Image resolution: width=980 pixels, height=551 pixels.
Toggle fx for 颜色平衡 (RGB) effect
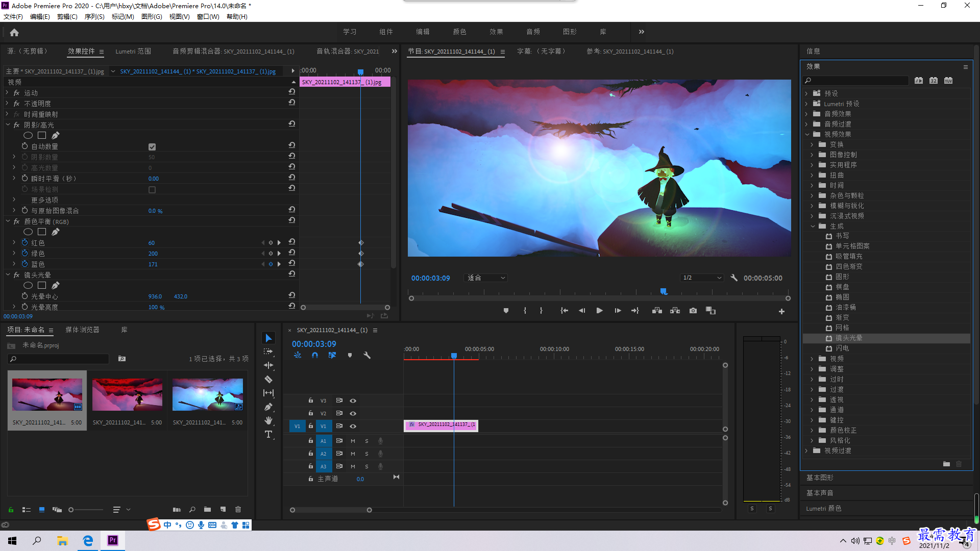(x=16, y=221)
